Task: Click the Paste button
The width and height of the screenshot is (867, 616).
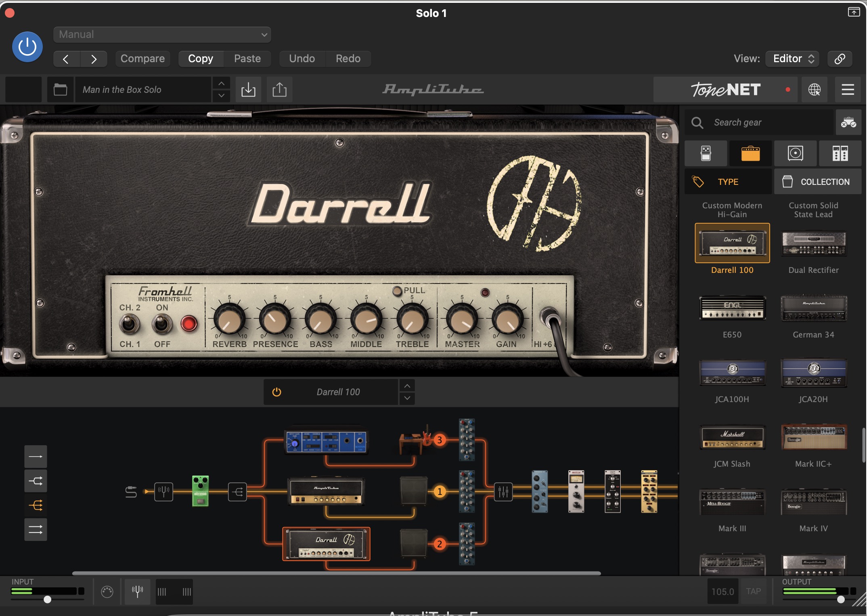Action: tap(247, 59)
